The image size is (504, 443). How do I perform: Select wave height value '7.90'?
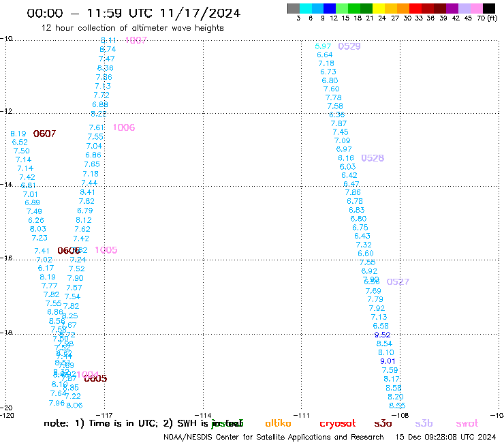click(x=75, y=278)
